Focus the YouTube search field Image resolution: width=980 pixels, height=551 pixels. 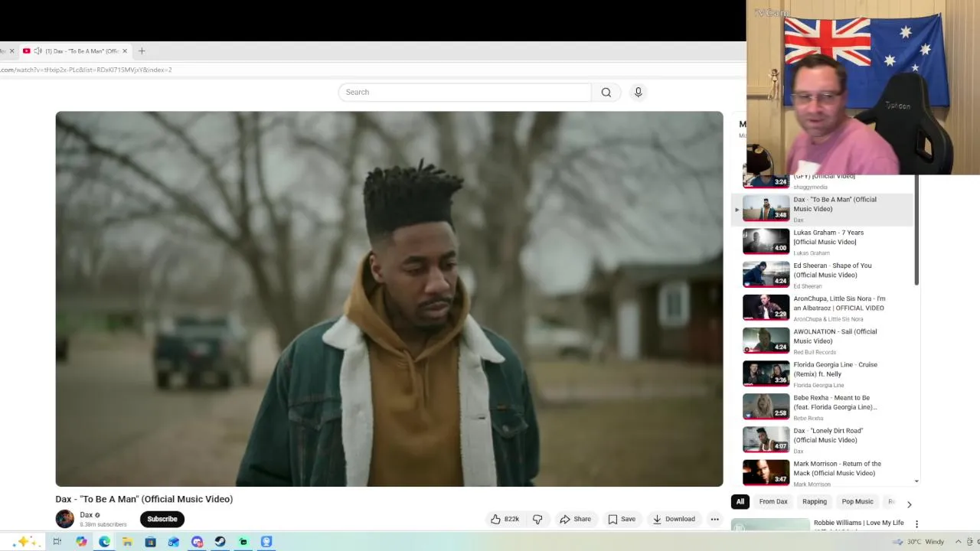(465, 93)
